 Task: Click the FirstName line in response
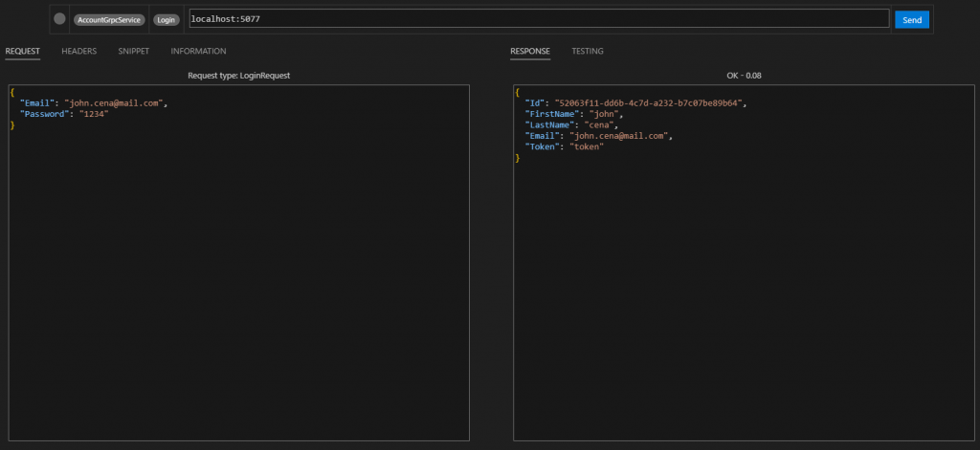[572, 114]
